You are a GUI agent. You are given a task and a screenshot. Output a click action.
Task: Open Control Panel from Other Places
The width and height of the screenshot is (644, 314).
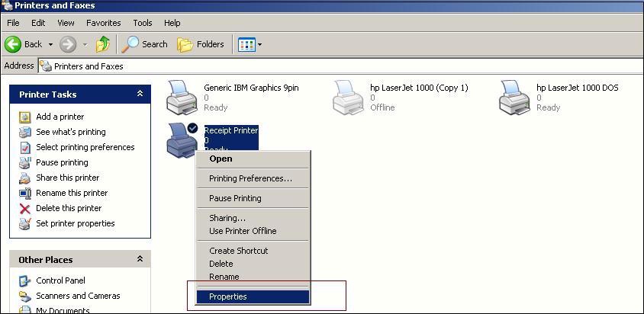(60, 280)
